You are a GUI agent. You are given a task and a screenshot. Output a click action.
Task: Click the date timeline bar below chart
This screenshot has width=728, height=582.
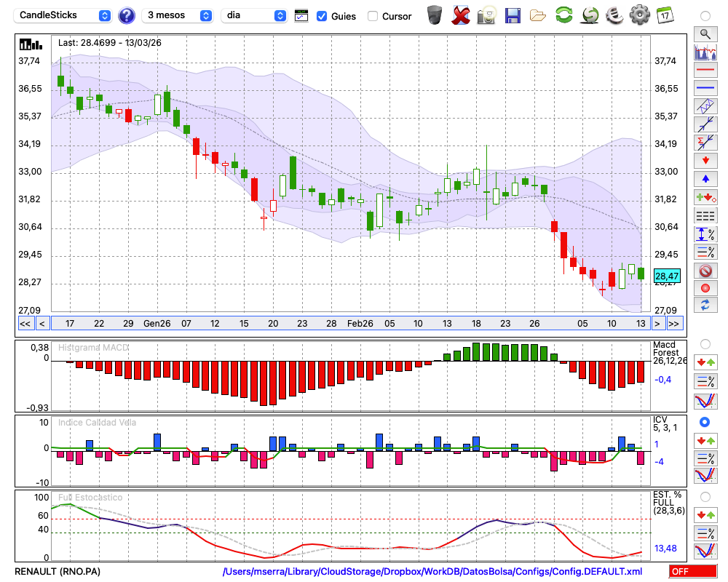tap(349, 324)
